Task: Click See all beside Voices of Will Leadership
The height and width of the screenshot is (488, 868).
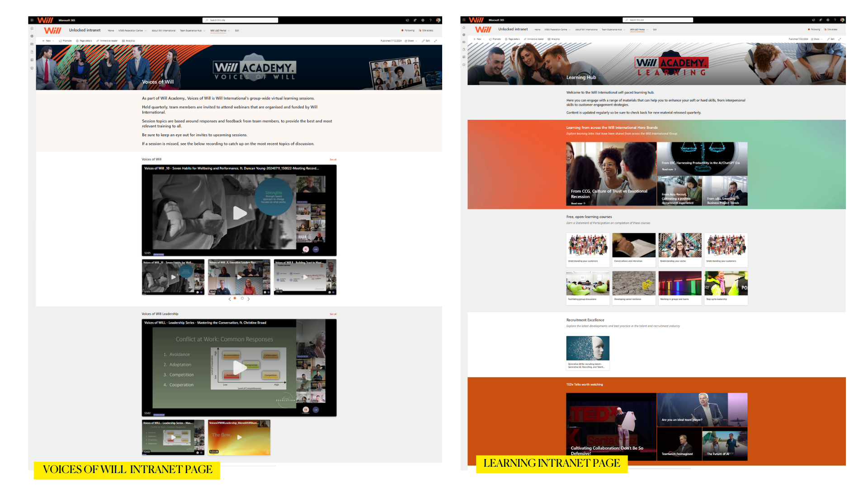Action: 333,314
